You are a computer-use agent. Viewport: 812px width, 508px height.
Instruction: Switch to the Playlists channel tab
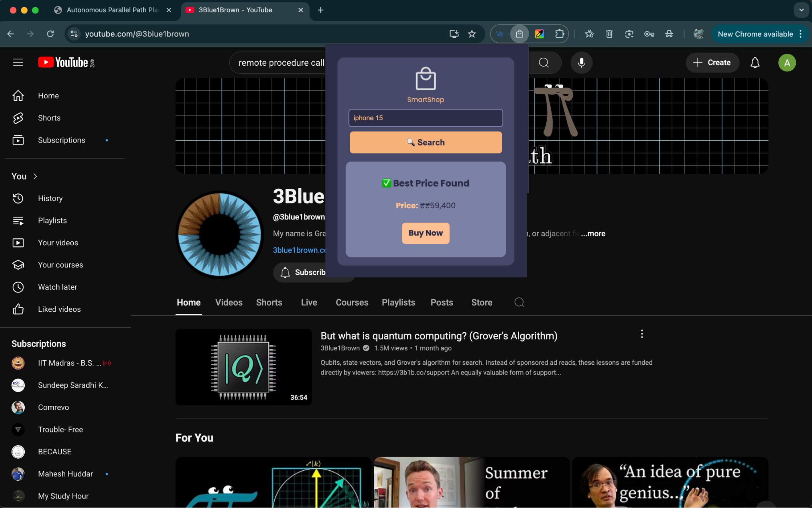(x=398, y=302)
